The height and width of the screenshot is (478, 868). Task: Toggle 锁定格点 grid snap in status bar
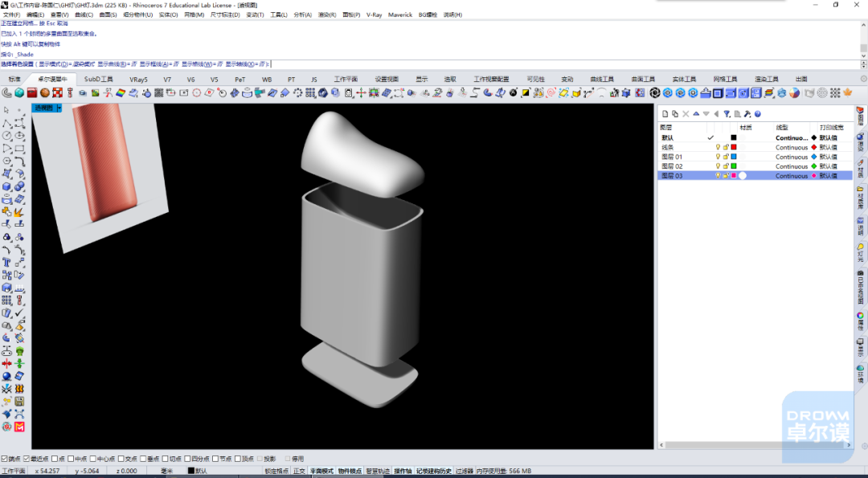coord(276,471)
